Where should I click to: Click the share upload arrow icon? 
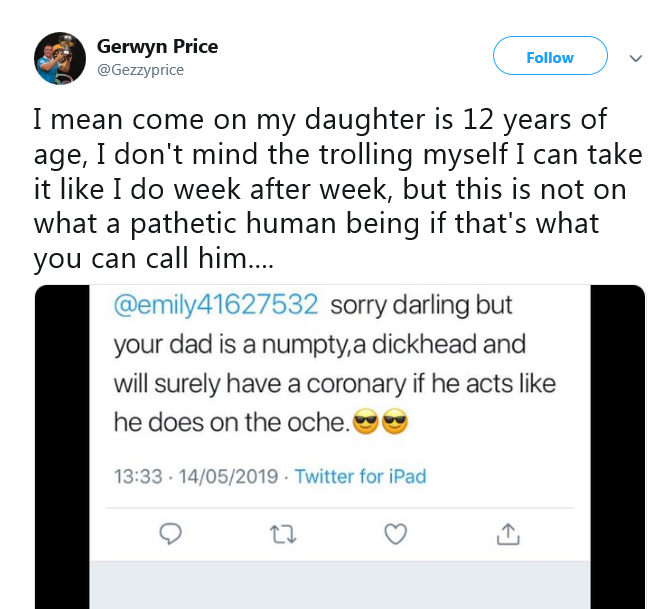click(508, 535)
